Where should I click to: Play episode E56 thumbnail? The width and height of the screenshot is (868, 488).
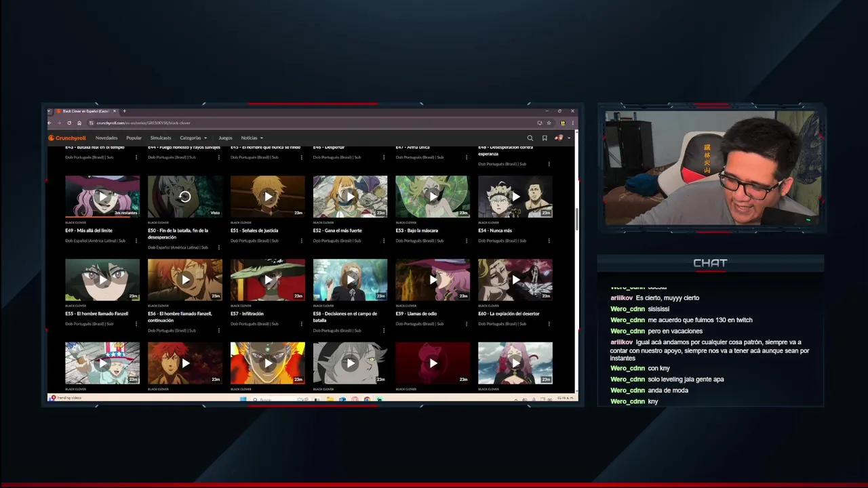click(x=185, y=280)
